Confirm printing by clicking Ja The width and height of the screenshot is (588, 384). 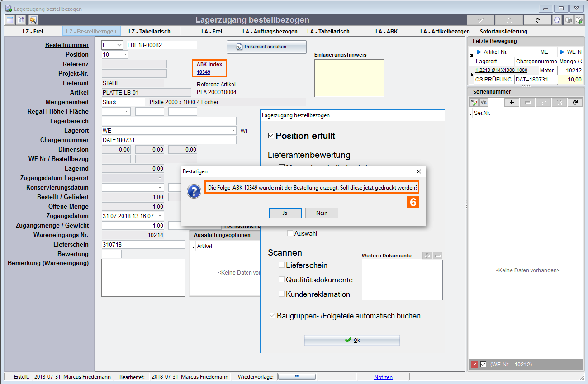click(x=285, y=213)
